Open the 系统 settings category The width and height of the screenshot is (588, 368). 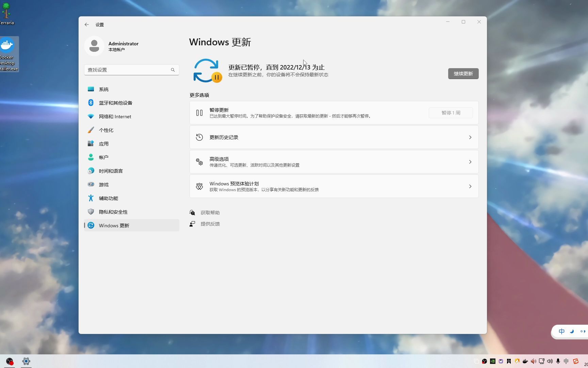pyautogui.click(x=131, y=89)
